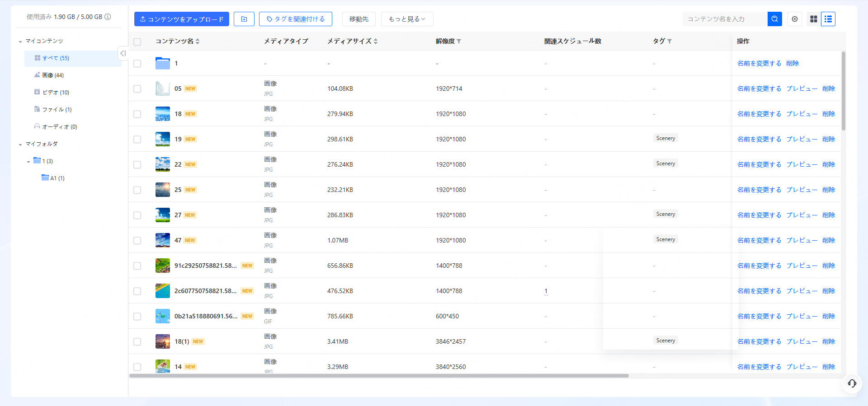The image size is (868, 406).
Task: Check the select-all header checkbox
Action: tap(137, 42)
